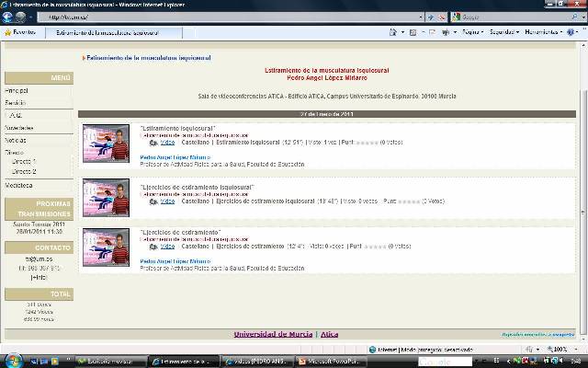
Task: Click the Favoritos star icon
Action: tap(6, 31)
